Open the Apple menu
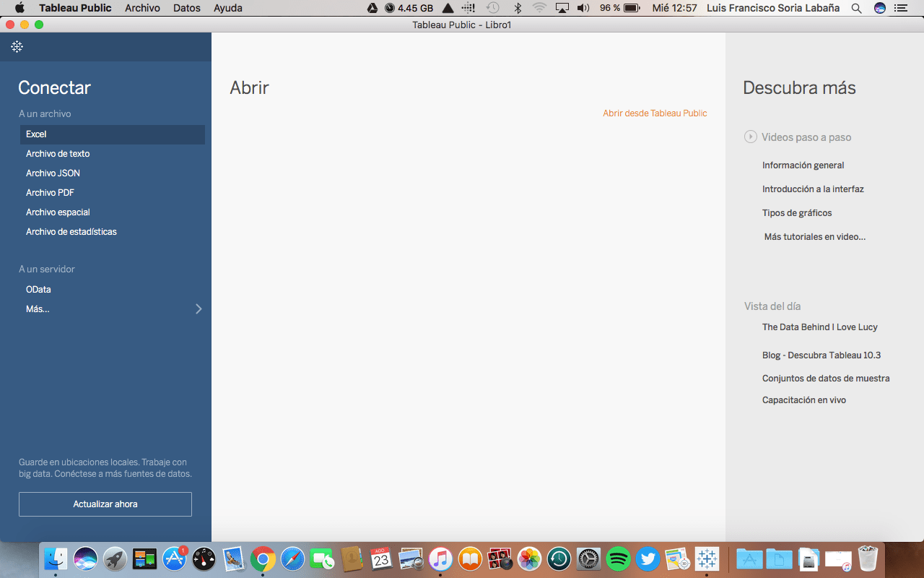This screenshot has height=578, width=924. coord(19,8)
